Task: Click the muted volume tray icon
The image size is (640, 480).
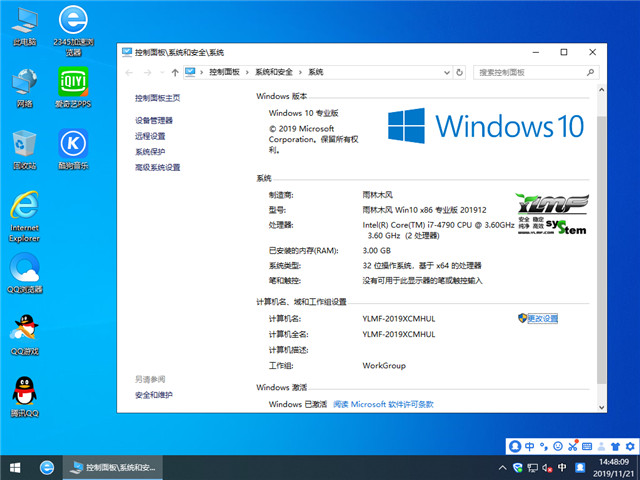Action: (547, 467)
